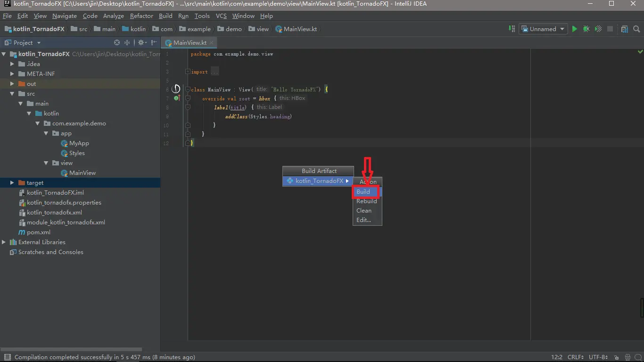Viewport: 644px width, 362px height.
Task: Click Project panel horizontal scrollbar
Action: (71, 349)
